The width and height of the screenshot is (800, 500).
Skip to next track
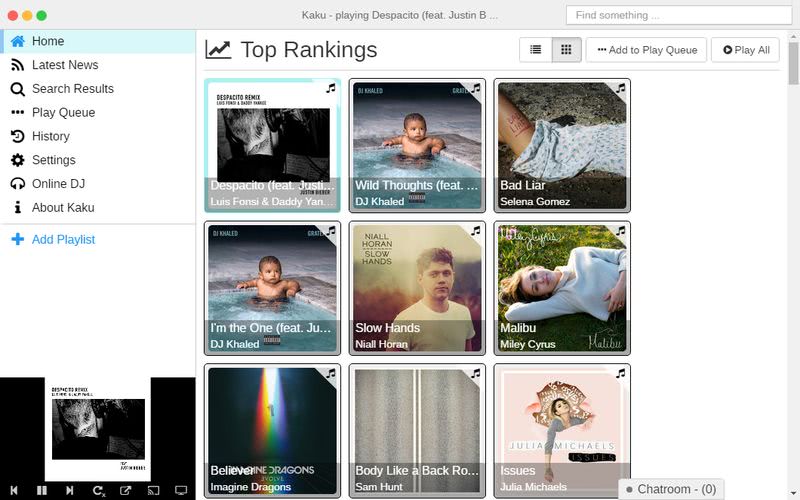(69, 490)
